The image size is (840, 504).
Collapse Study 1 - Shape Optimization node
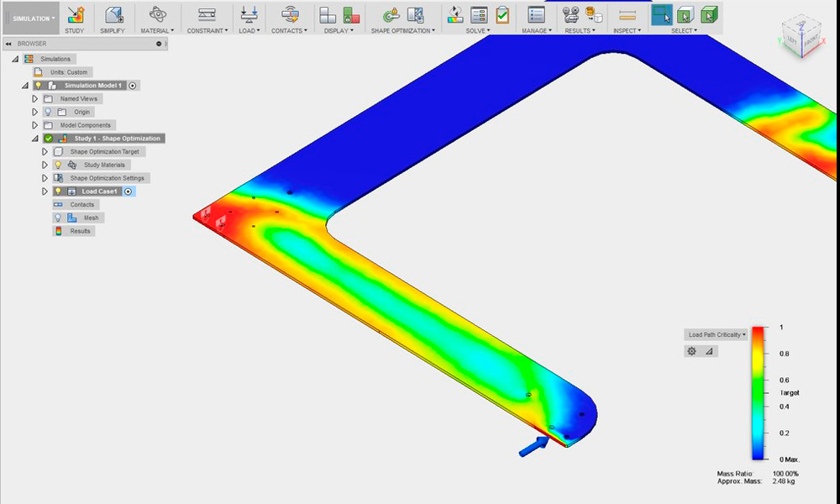click(x=35, y=139)
